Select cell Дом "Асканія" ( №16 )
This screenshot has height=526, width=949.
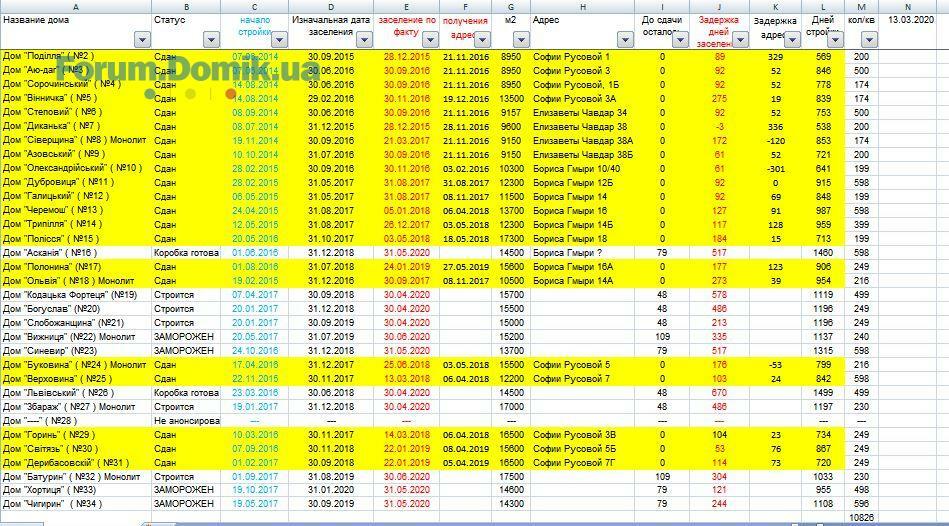[x=76, y=252]
